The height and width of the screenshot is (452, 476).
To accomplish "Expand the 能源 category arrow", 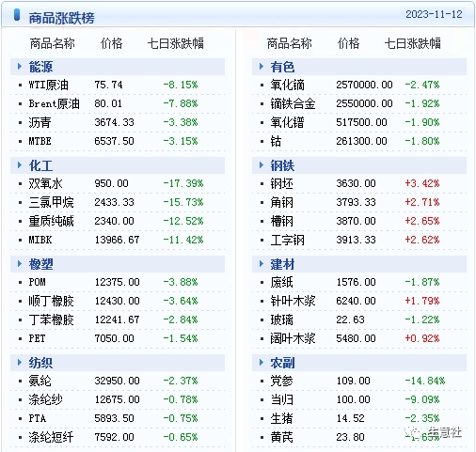I will coord(20,67).
